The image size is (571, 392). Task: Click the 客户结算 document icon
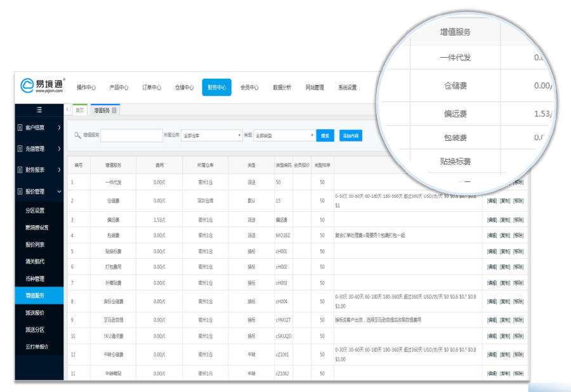(x=20, y=127)
